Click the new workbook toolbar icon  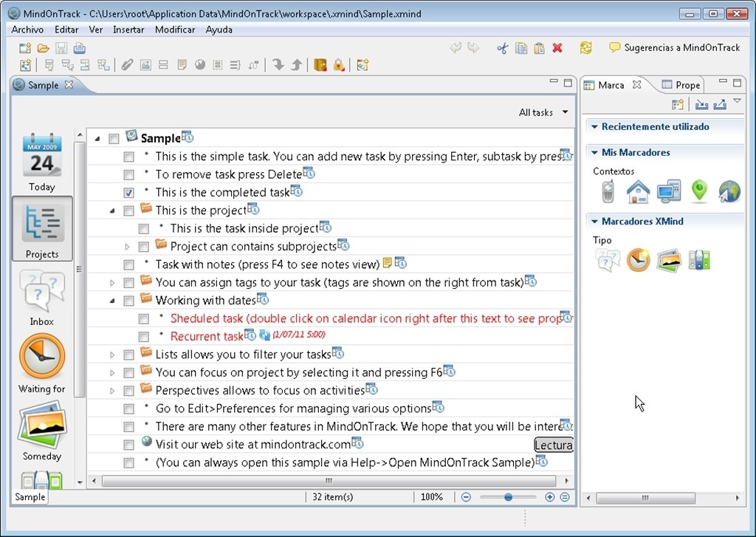point(25,48)
